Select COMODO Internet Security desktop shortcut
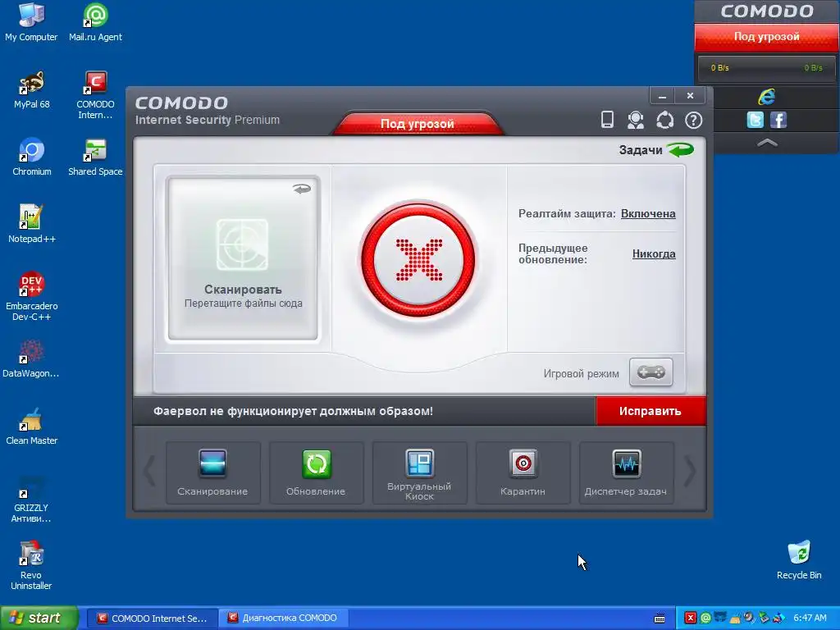Image resolution: width=840 pixels, height=630 pixels. 95,95
